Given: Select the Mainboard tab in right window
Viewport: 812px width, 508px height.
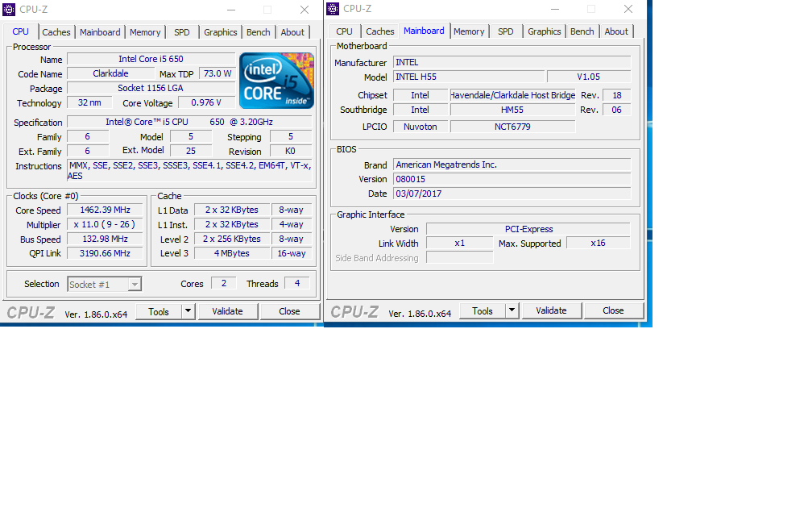Looking at the screenshot, I should coord(424,31).
